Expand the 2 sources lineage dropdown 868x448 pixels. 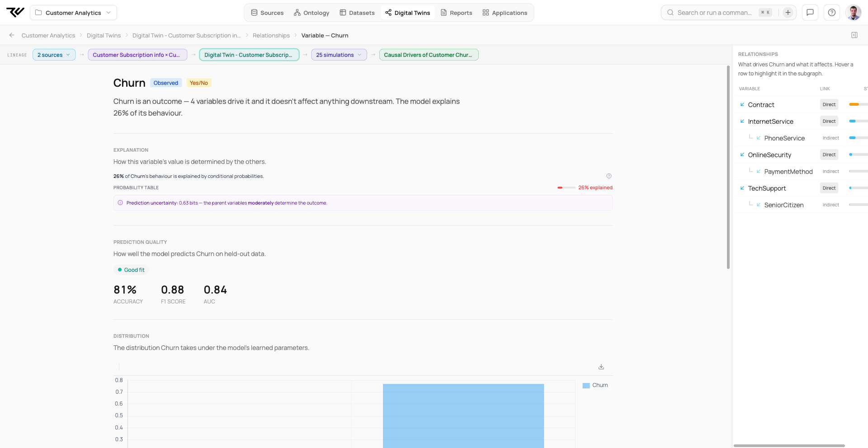54,55
